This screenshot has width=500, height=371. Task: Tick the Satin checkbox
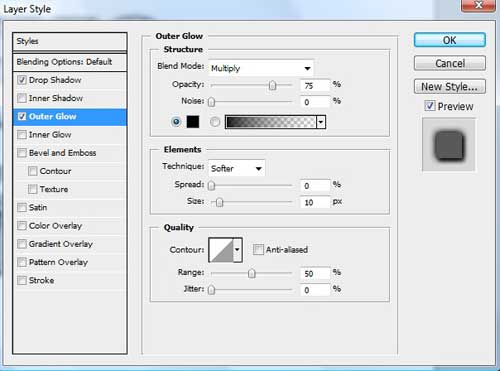click(22, 207)
